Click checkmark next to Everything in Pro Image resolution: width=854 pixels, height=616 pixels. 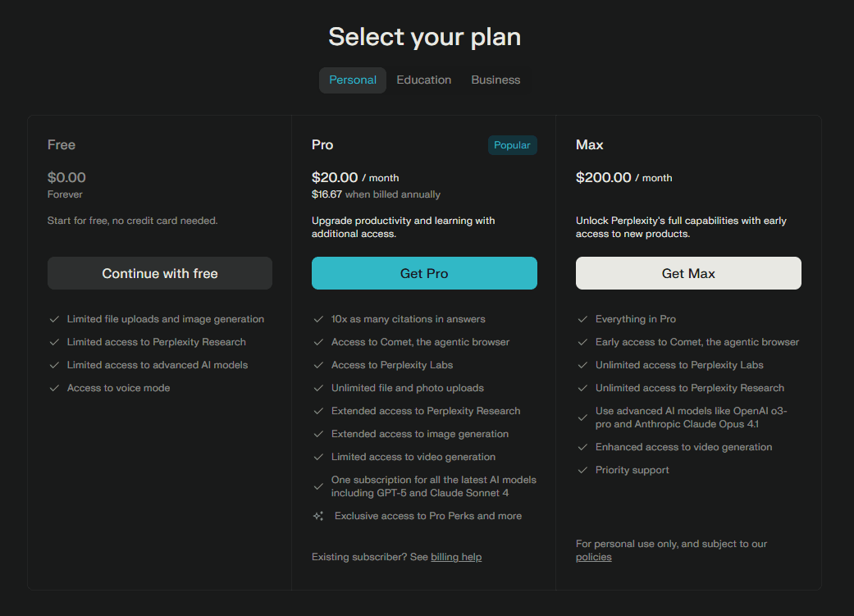coord(582,319)
